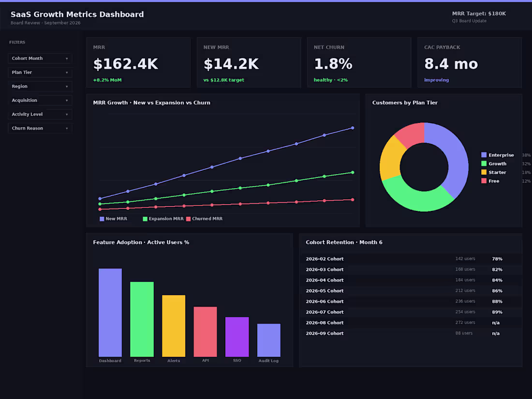Click the New MRR legend swatch
The height and width of the screenshot is (399, 532).
[102, 219]
